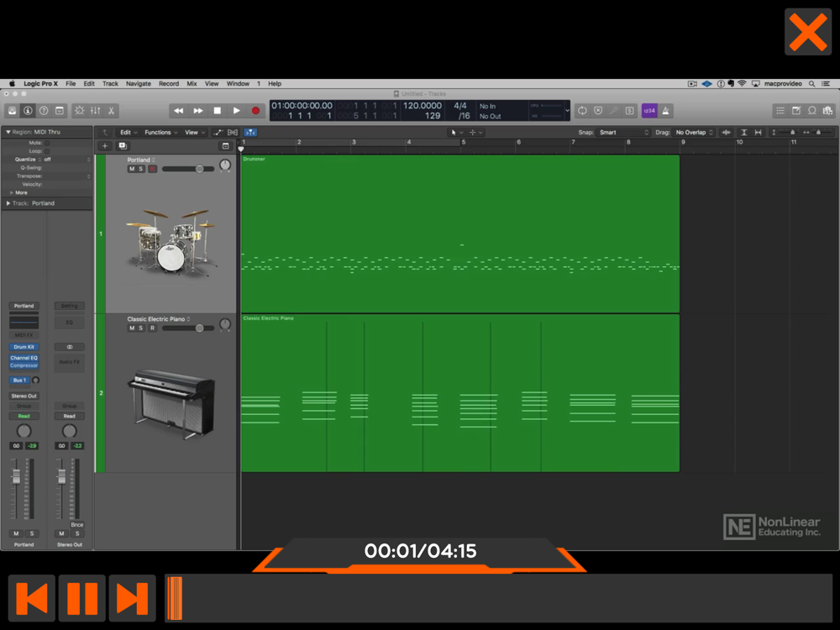Screen dimensions: 840x630
Task: Adjust the horizontal zoom slider
Action: (818, 133)
